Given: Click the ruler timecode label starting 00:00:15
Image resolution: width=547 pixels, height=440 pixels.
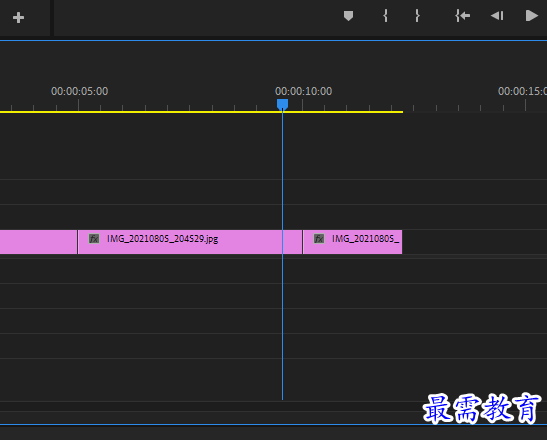Looking at the screenshot, I should (x=522, y=91).
